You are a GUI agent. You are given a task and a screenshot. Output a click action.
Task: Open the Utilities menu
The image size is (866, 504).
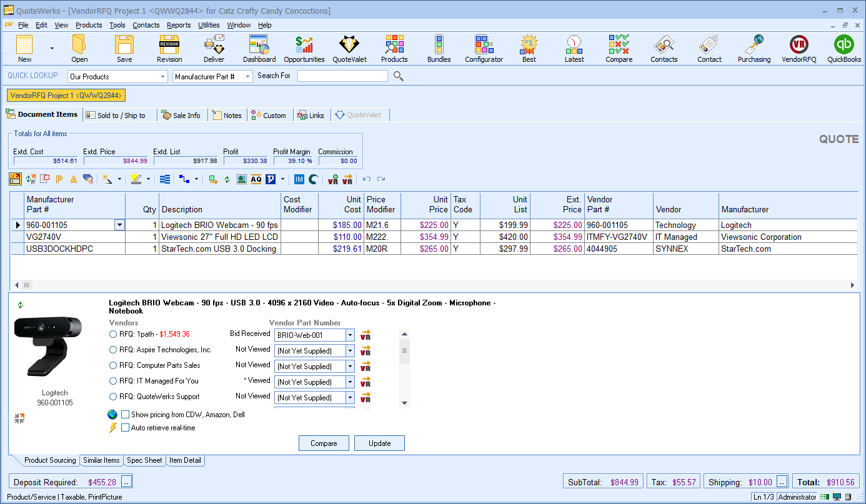(209, 25)
